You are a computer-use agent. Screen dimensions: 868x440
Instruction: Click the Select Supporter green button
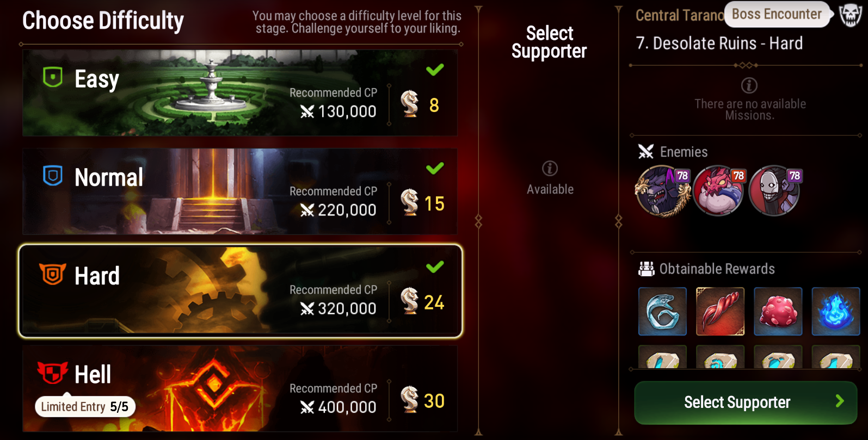tap(746, 402)
